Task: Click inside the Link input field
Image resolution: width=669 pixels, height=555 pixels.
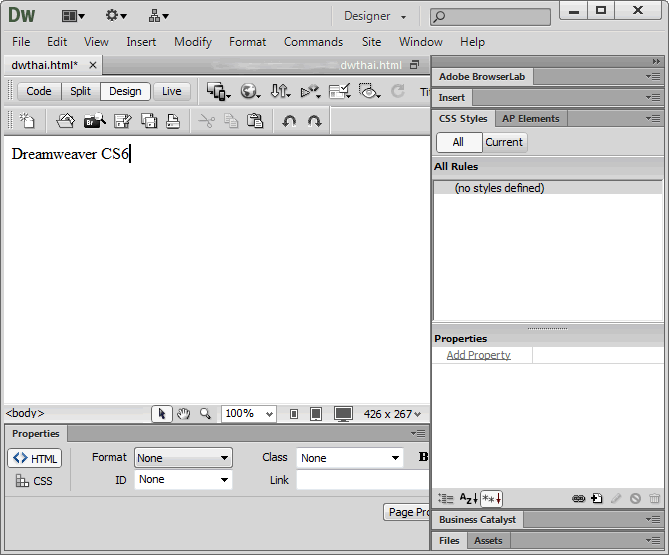Action: point(363,480)
